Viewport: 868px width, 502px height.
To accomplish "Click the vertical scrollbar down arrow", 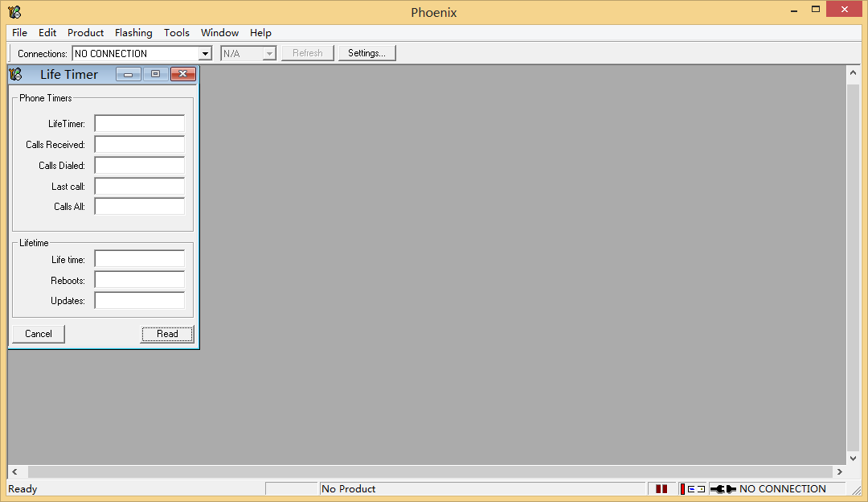I will click(x=853, y=459).
